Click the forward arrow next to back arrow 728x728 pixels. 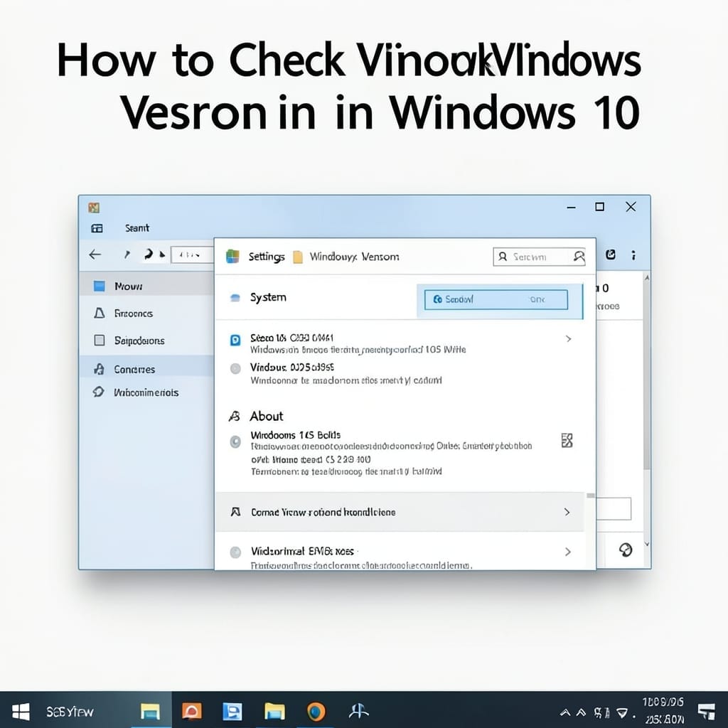(x=127, y=255)
